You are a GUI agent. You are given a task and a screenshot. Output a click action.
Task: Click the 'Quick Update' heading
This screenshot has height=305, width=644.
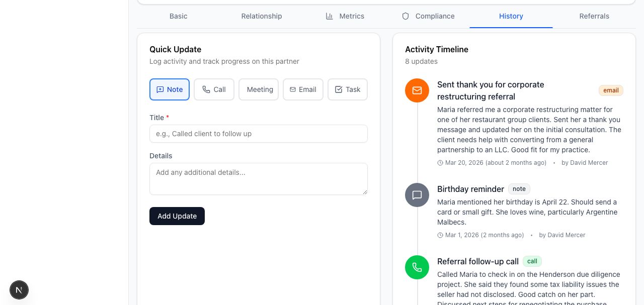[x=175, y=49]
